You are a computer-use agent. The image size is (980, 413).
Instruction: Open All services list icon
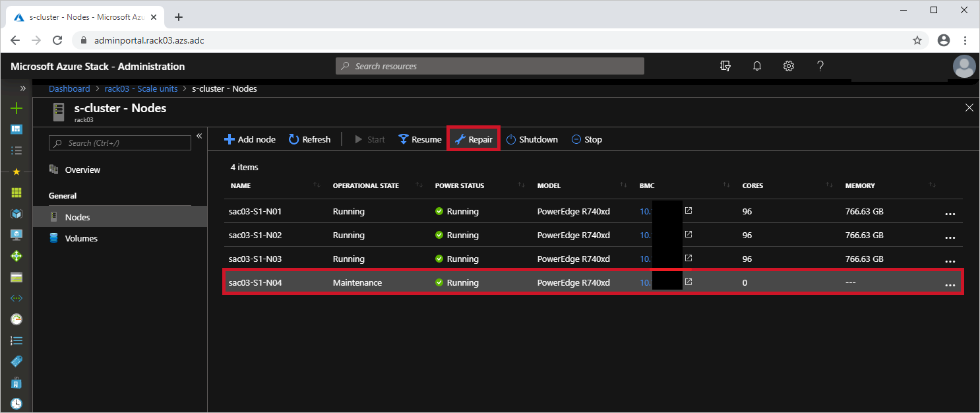[16, 150]
